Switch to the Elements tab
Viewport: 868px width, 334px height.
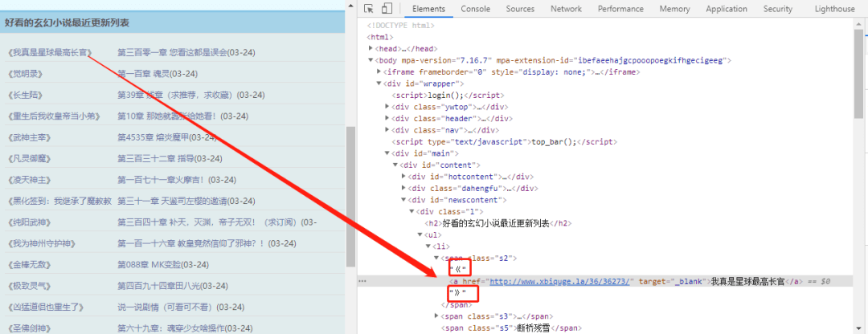[x=428, y=9]
